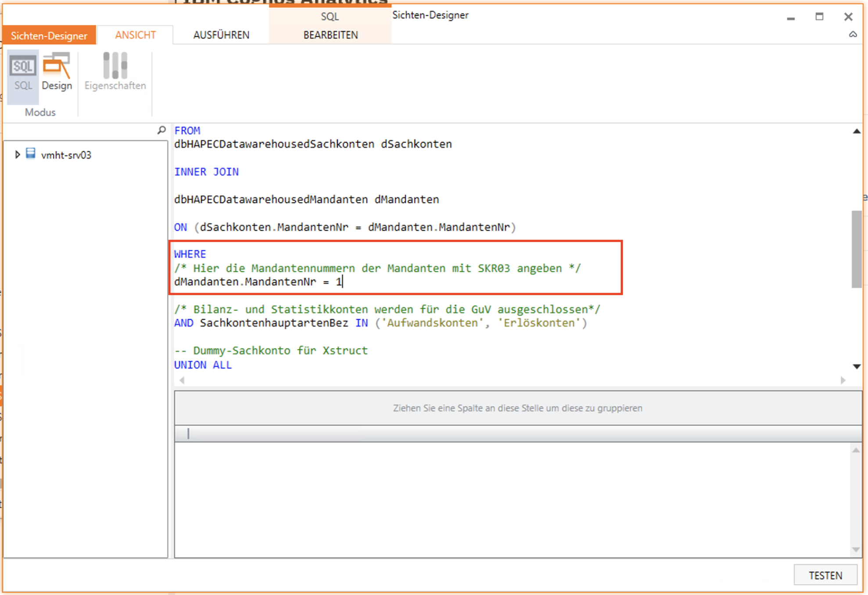This screenshot has height=595, width=868.
Task: Open the BEARBEITEN SQL tab
Action: (x=330, y=35)
